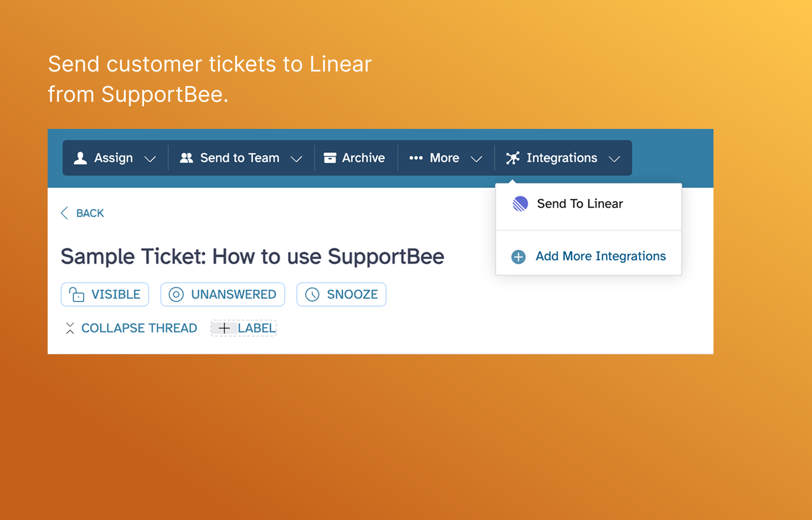Click the target icon on UNANSWERED

pyautogui.click(x=176, y=294)
